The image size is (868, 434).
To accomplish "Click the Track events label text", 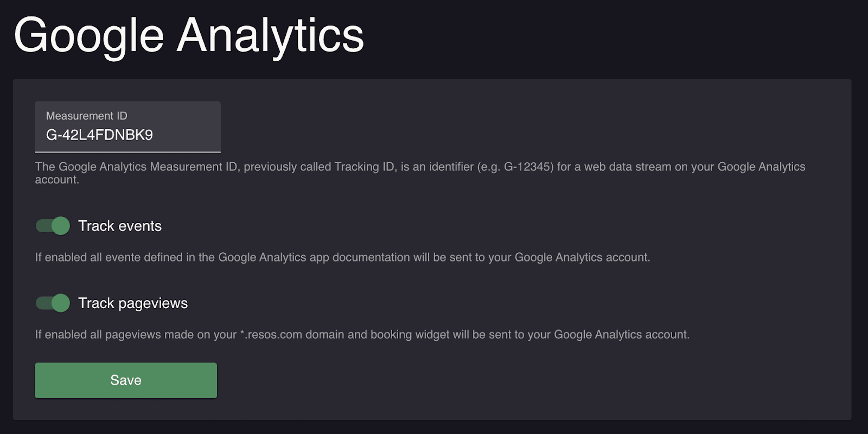I will (x=120, y=226).
